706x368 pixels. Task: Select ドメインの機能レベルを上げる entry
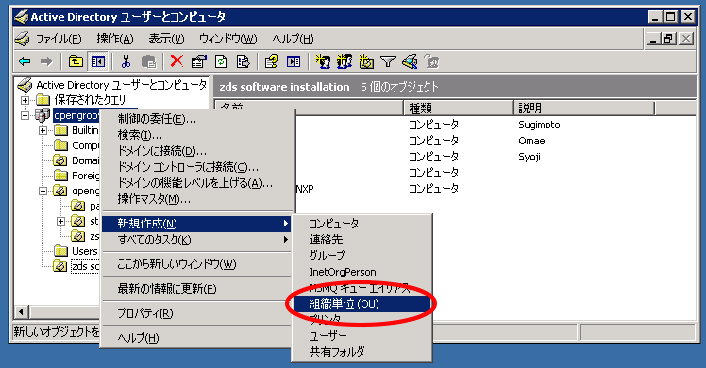[198, 183]
